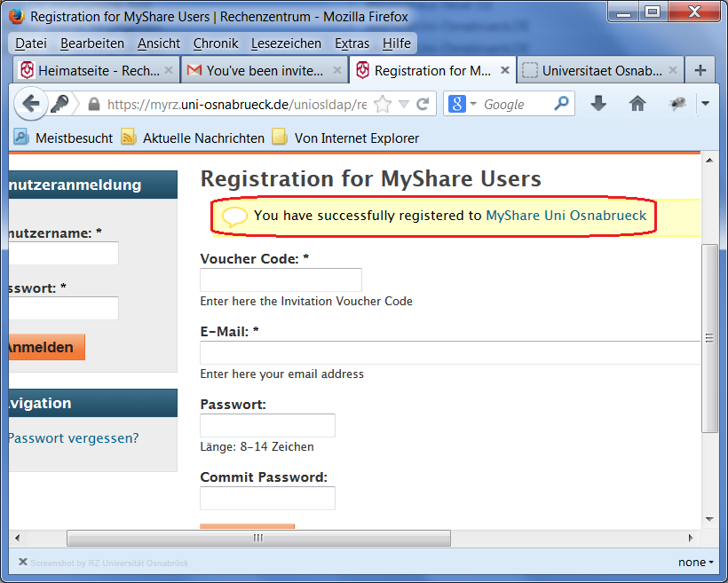This screenshot has width=728, height=583.
Task: Close the add-on bar with the X icon
Action: pyautogui.click(x=23, y=562)
